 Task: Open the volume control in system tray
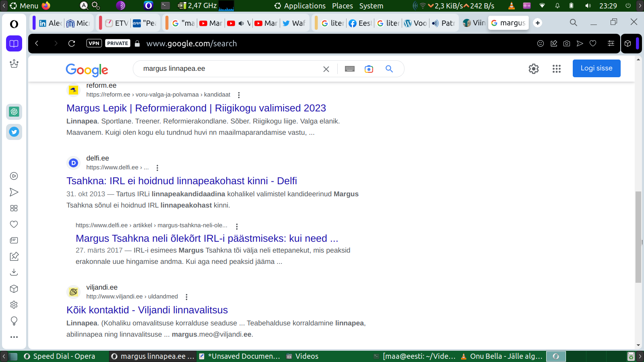588,6
